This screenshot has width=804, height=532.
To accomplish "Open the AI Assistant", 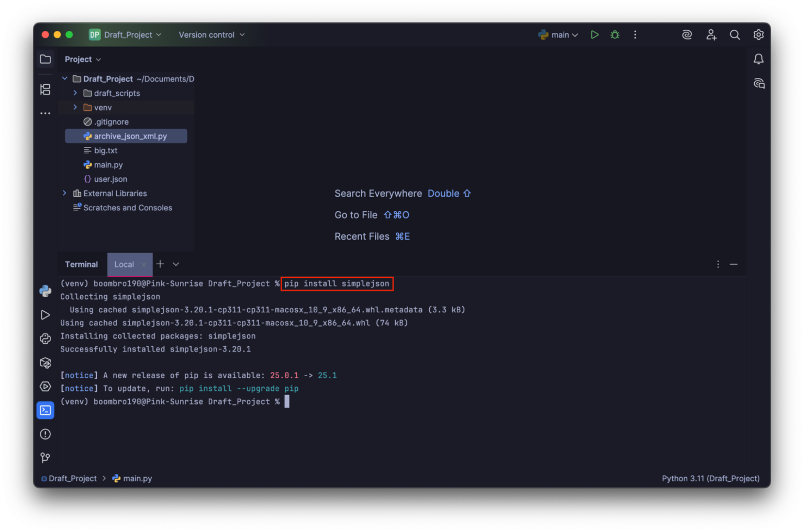I will pyautogui.click(x=687, y=35).
